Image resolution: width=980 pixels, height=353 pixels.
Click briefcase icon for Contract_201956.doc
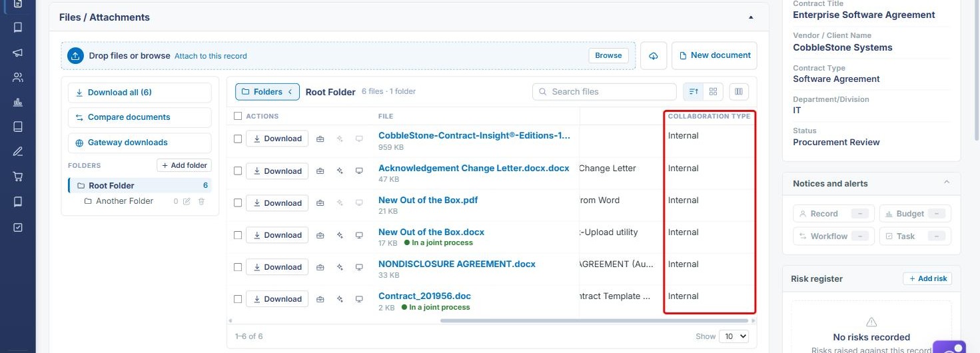coord(320,299)
